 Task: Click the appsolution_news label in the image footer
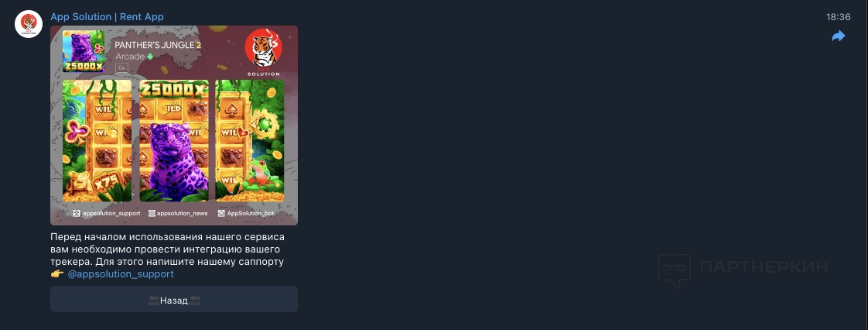(x=178, y=213)
